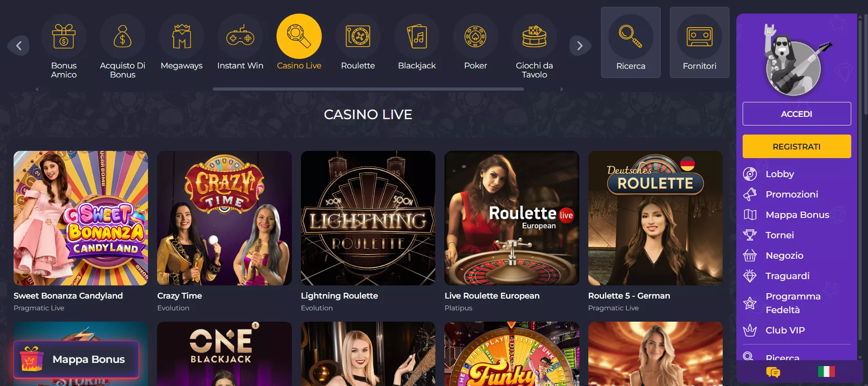
Task: Click the ACCEDI login button
Action: tap(796, 114)
